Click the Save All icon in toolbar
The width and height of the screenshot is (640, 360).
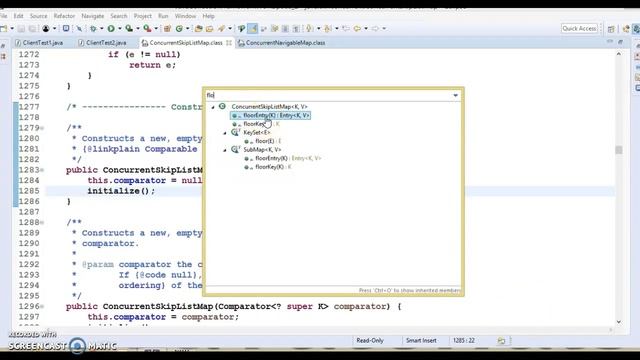click(x=32, y=29)
